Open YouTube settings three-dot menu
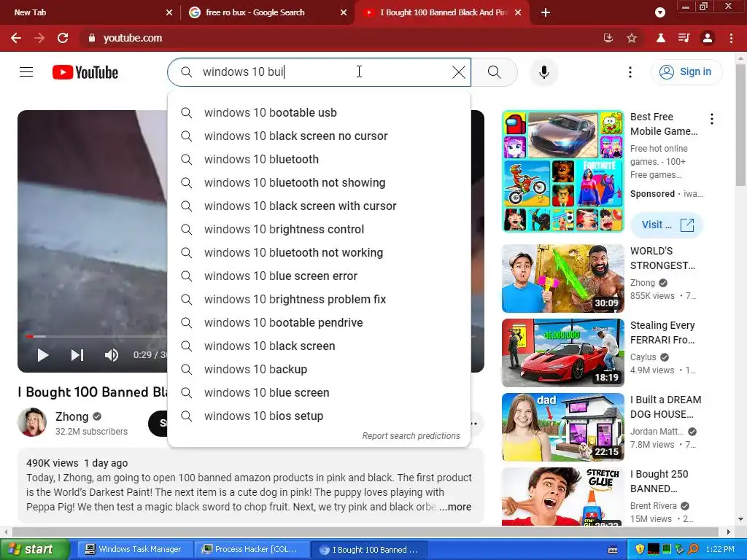Viewport: 747px width, 560px height. pos(630,72)
